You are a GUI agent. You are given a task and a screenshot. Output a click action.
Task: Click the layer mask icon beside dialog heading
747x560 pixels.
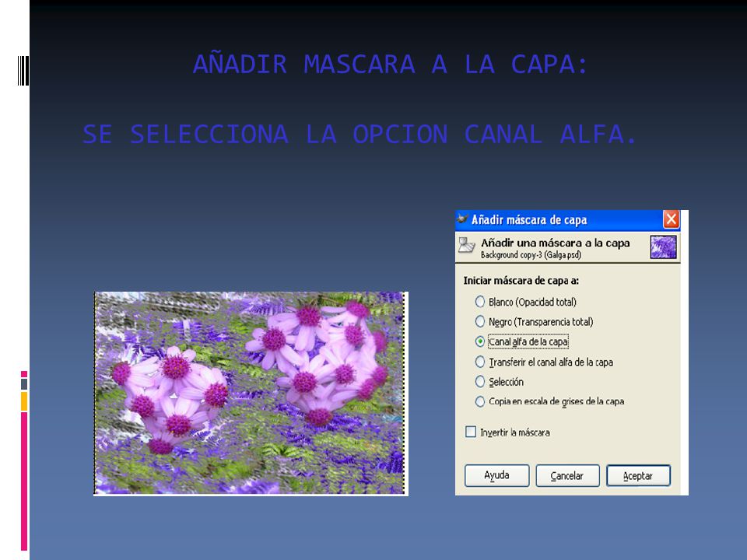tap(466, 246)
